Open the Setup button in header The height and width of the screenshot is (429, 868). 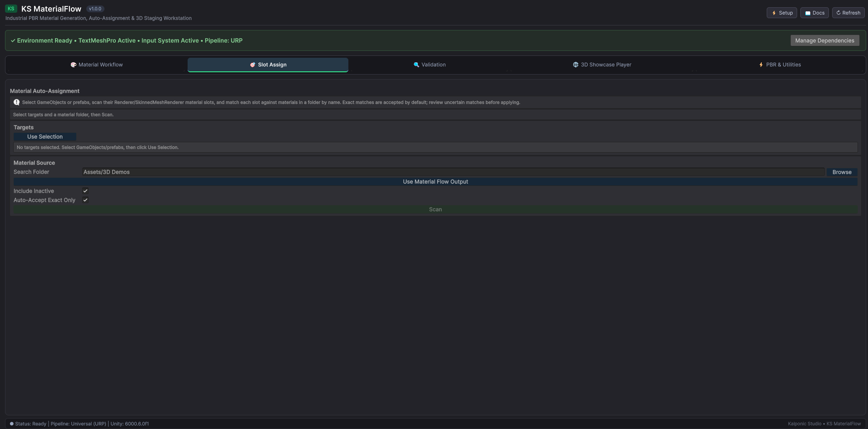[782, 13]
